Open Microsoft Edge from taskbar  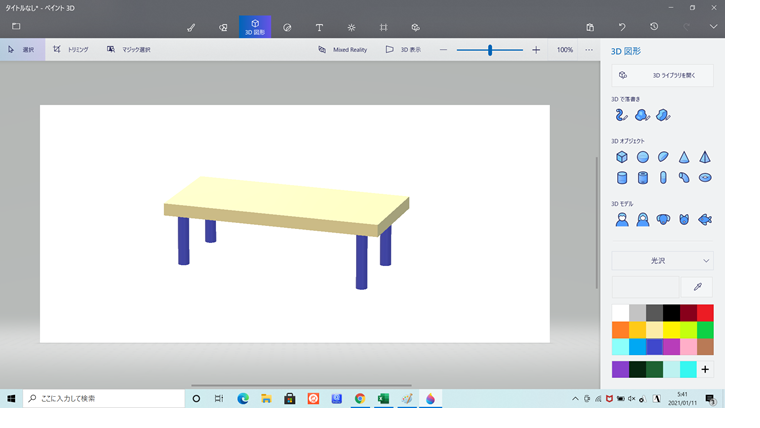pos(243,398)
